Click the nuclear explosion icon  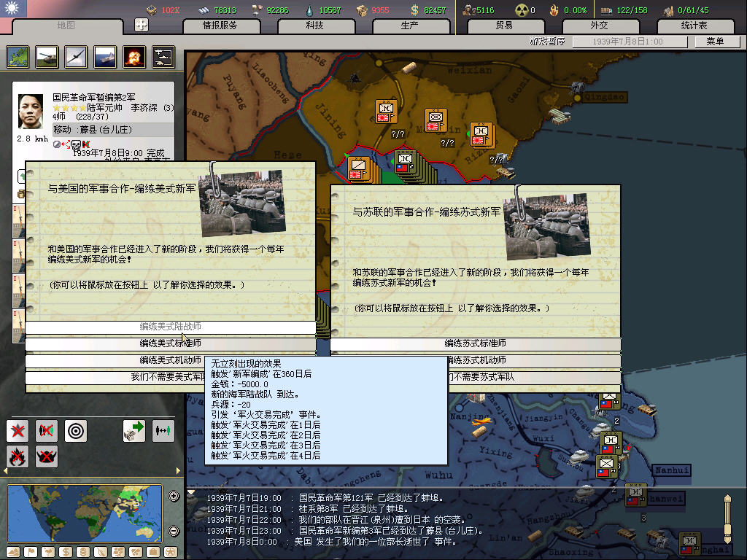point(135,57)
